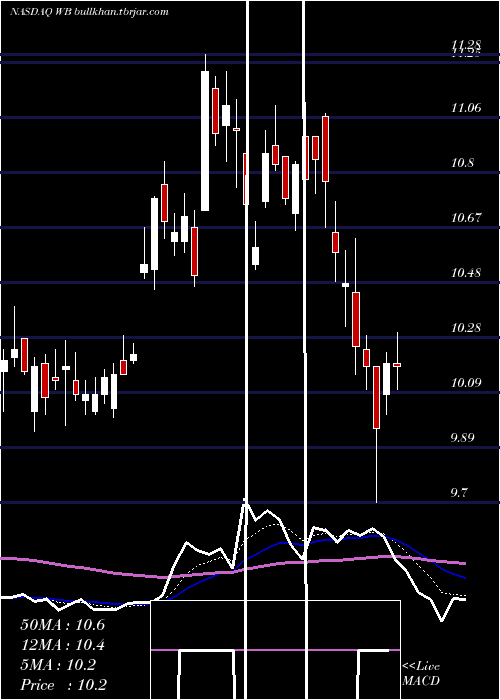Click the 10.67 price axis label
The image size is (500, 700).
pyautogui.click(x=466, y=218)
